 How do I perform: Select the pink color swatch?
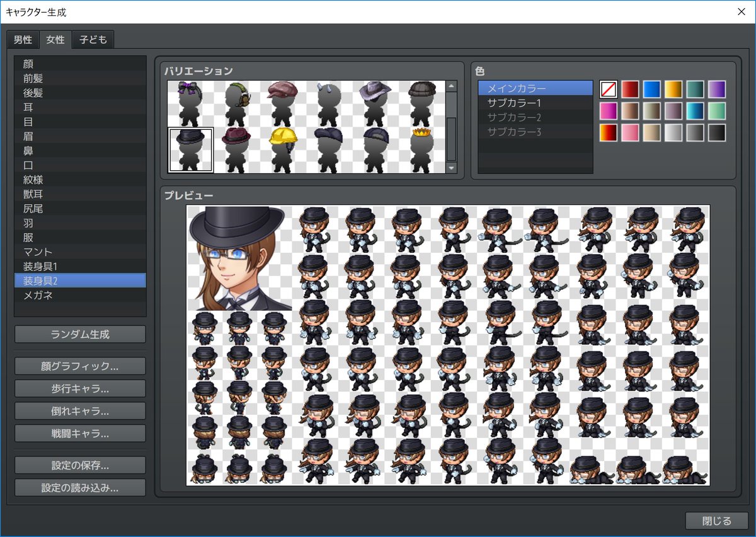(630, 132)
